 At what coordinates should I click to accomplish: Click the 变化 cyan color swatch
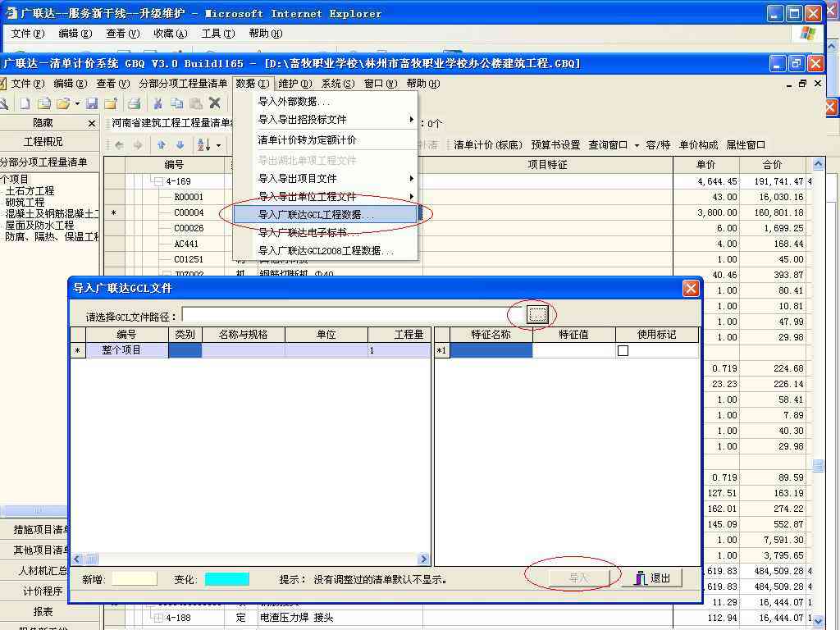[x=227, y=578]
